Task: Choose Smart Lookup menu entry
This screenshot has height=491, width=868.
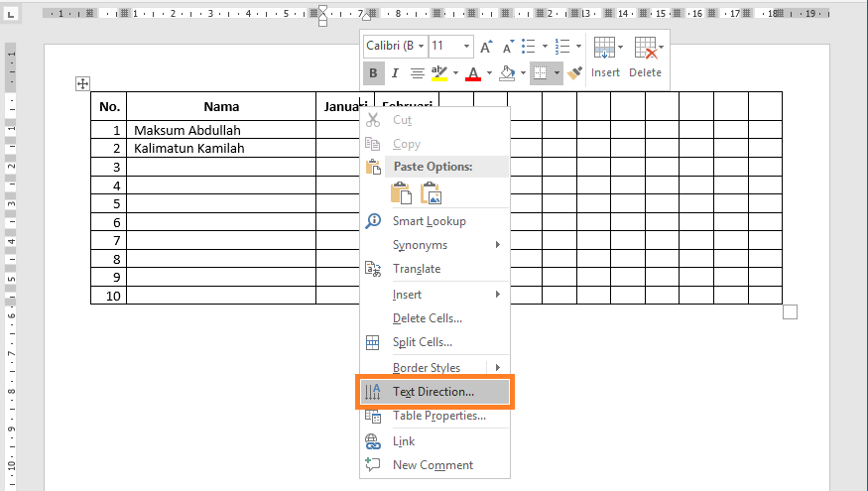Action: click(434, 221)
